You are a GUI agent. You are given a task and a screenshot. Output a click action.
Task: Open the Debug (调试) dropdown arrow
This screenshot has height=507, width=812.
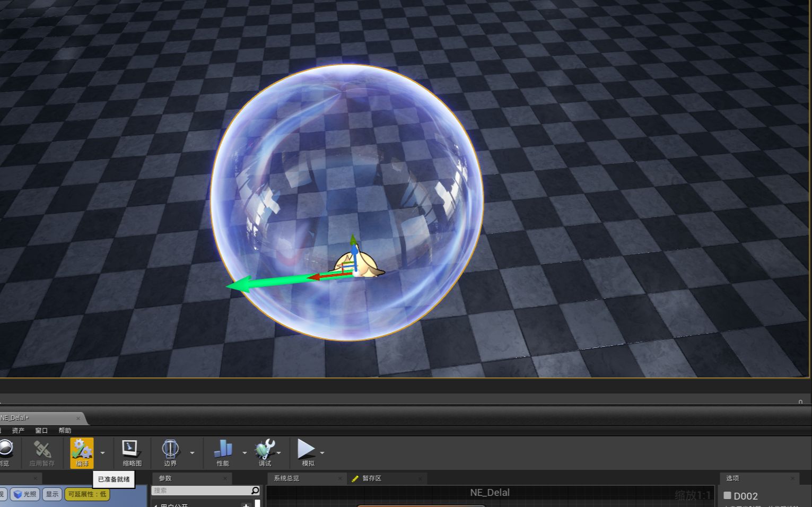point(278,452)
